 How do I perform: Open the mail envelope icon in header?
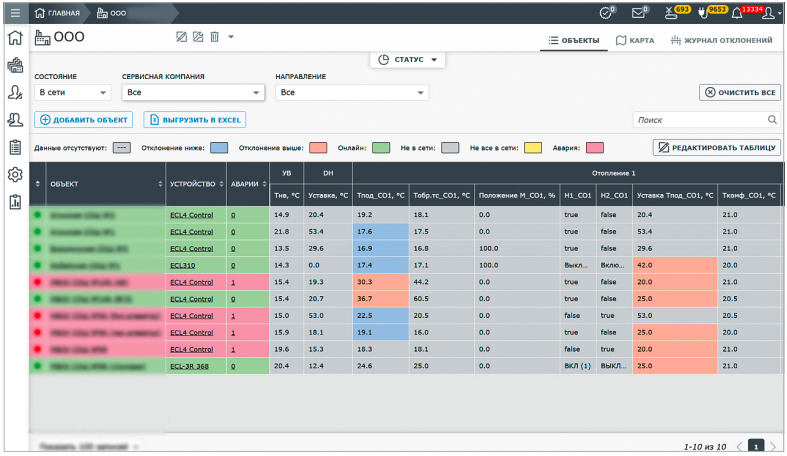[638, 13]
